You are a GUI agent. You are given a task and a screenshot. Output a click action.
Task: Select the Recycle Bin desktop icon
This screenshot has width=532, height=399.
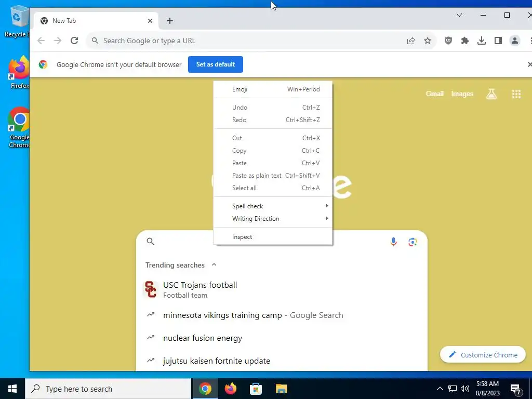pyautogui.click(x=17, y=21)
